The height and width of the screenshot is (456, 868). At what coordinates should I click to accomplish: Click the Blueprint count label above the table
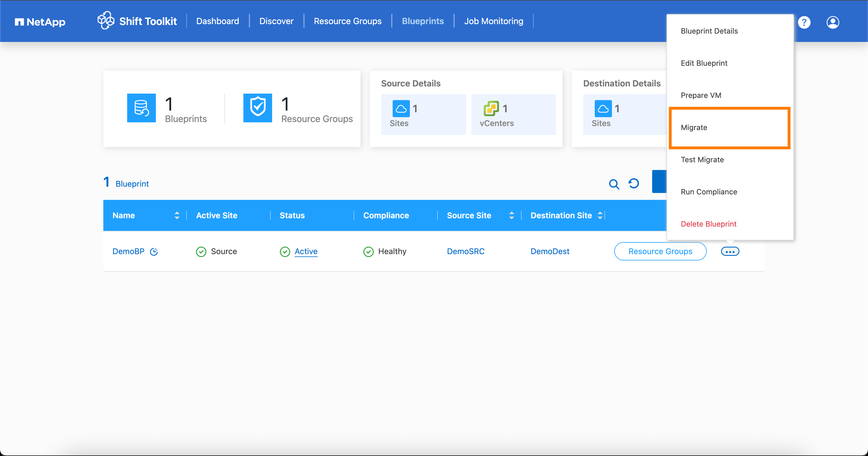tap(132, 184)
